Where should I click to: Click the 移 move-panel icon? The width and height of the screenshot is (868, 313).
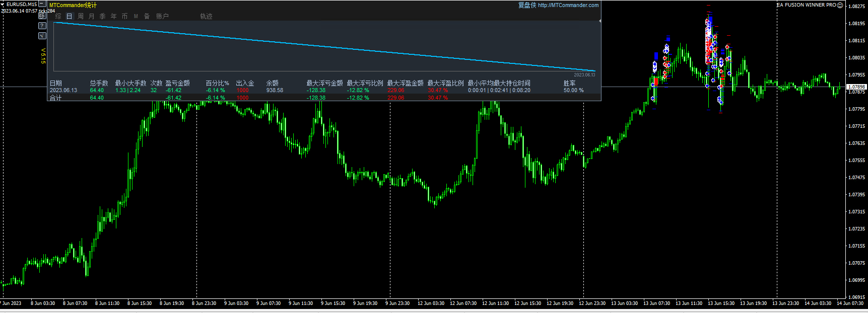(42, 16)
